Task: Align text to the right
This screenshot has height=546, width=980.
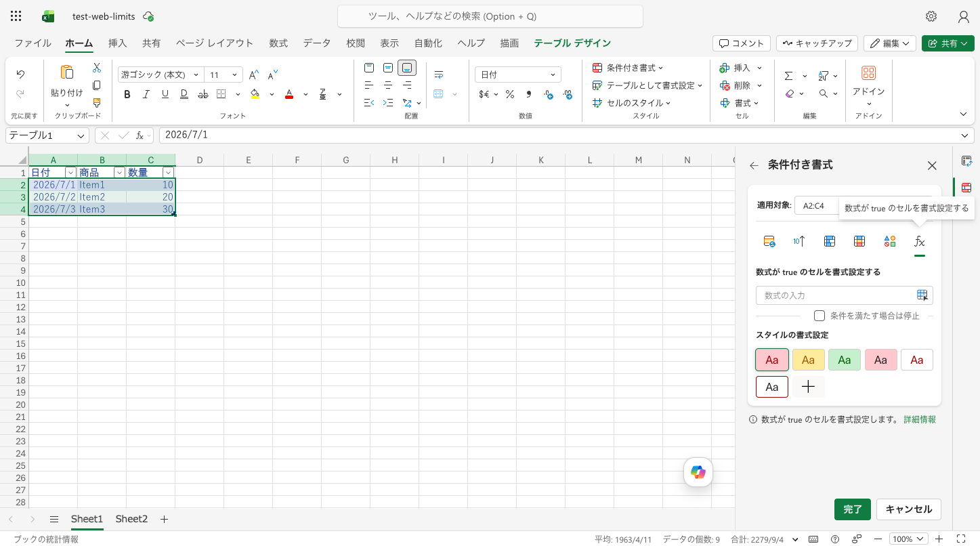Action: pyautogui.click(x=407, y=85)
